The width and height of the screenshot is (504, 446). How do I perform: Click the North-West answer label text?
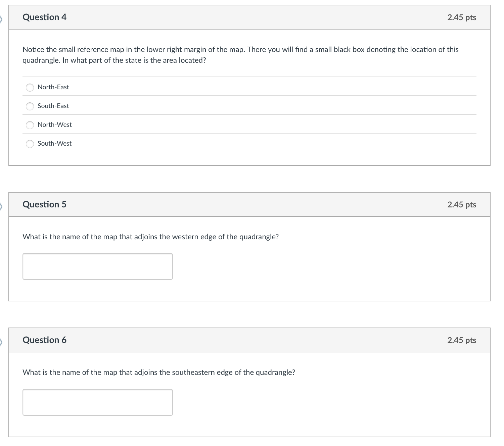(x=54, y=125)
